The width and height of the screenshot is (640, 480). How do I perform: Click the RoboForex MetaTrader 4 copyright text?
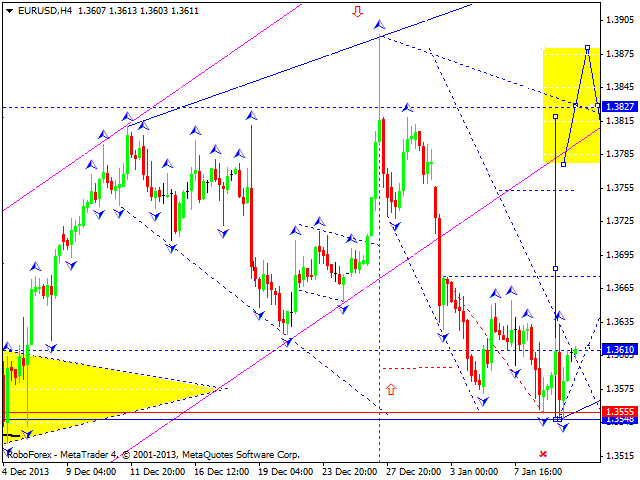click(153, 454)
